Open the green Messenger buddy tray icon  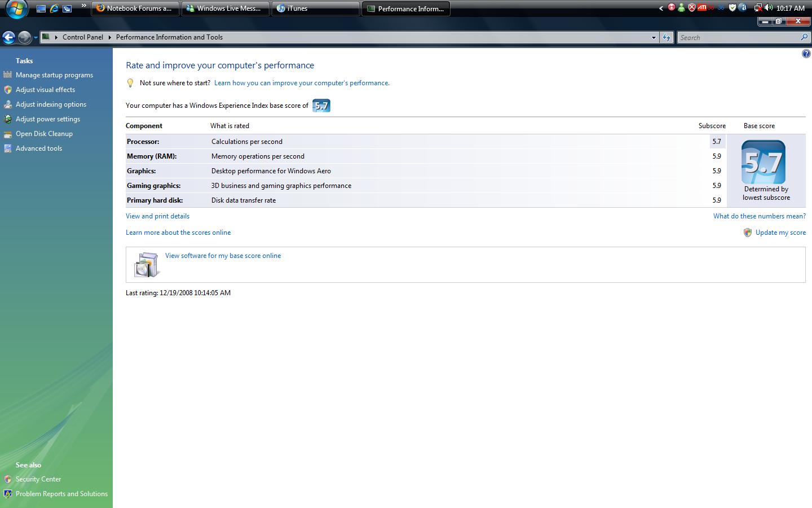tap(682, 8)
